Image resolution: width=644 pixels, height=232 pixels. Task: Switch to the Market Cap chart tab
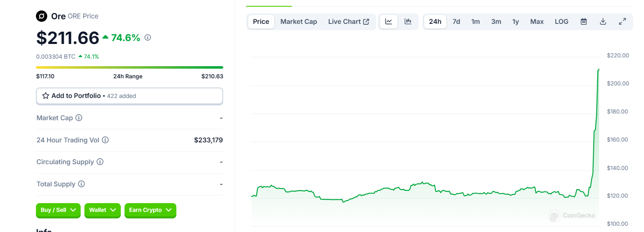pyautogui.click(x=298, y=21)
